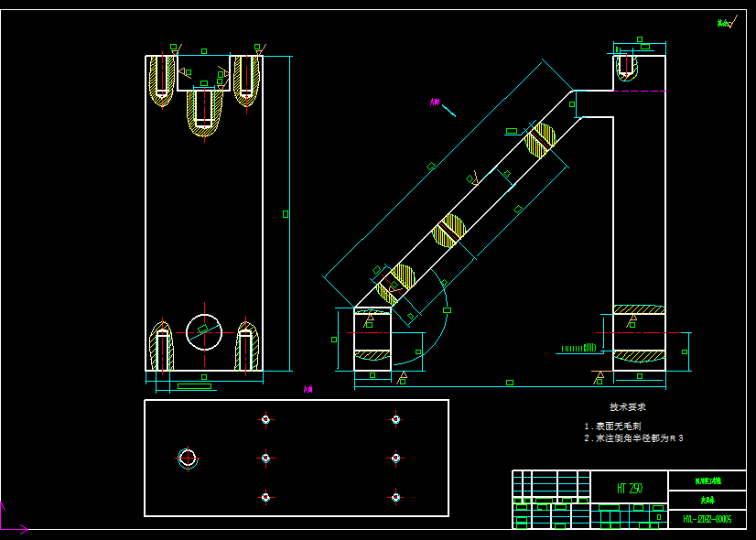Click the 技术要求 technical requirements heading
The height and width of the screenshot is (540, 756).
[629, 406]
